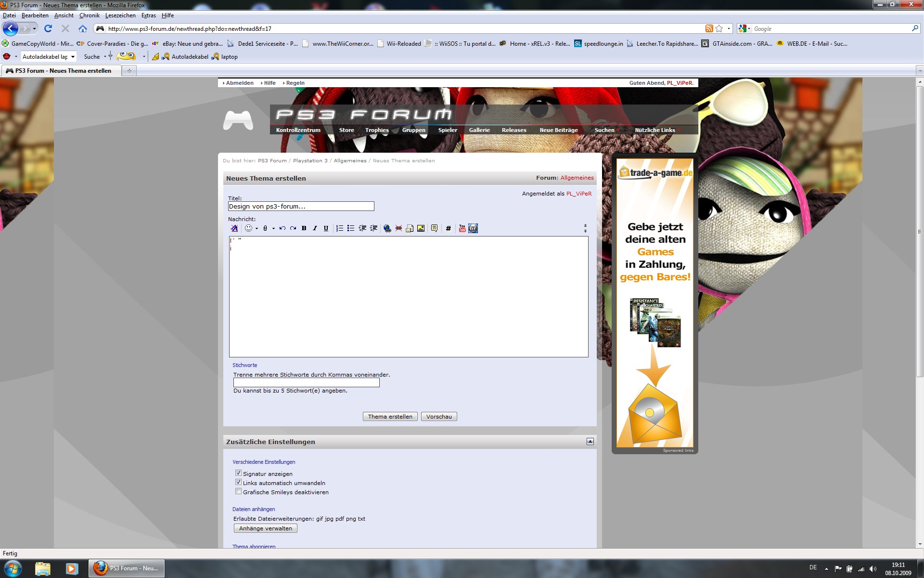Image resolution: width=924 pixels, height=578 pixels.
Task: Click the Vorschau preview button
Action: coord(438,417)
